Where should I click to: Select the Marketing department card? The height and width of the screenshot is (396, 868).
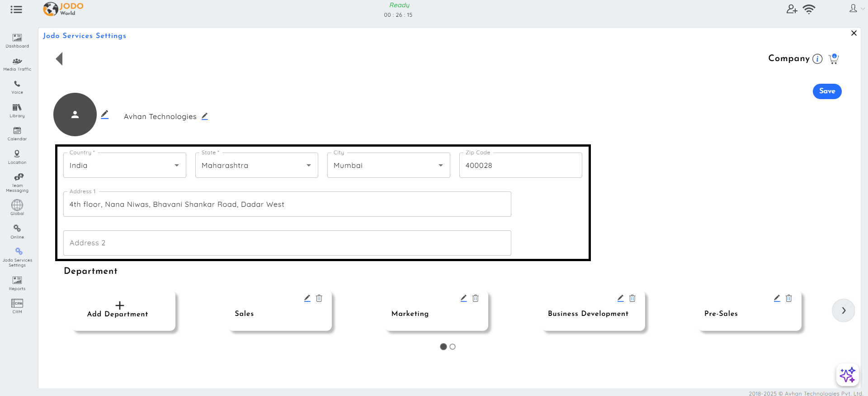[437, 310]
